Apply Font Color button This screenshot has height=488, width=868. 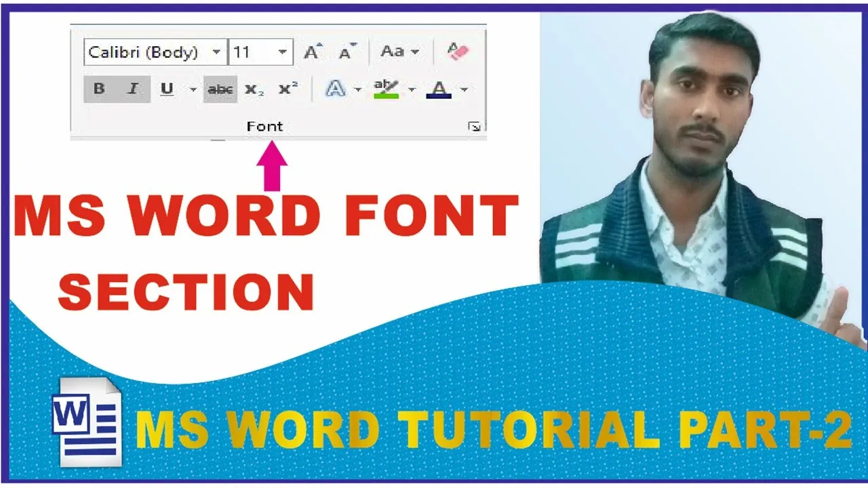point(439,89)
